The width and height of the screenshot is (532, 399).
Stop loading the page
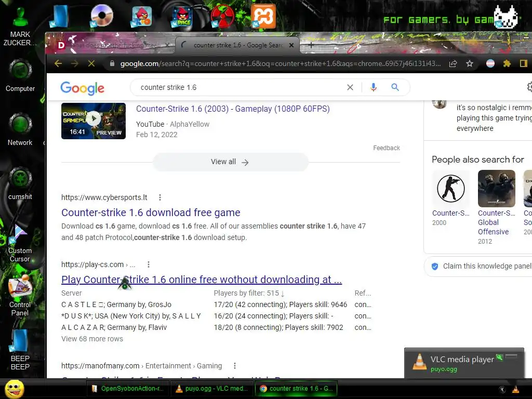(91, 63)
